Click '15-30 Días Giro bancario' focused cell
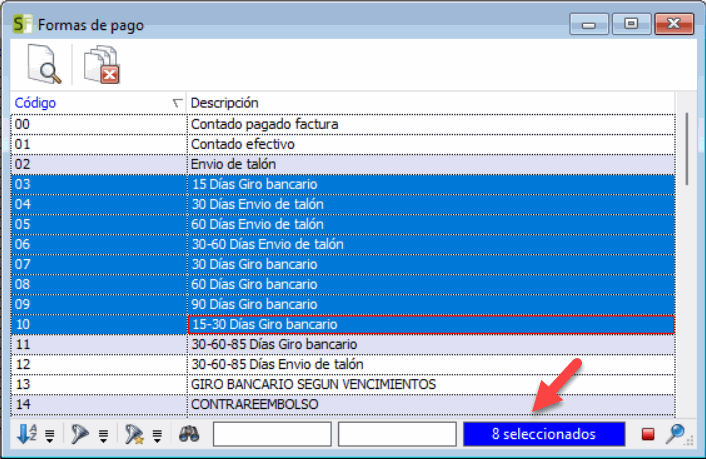This screenshot has width=706, height=459. [x=431, y=324]
